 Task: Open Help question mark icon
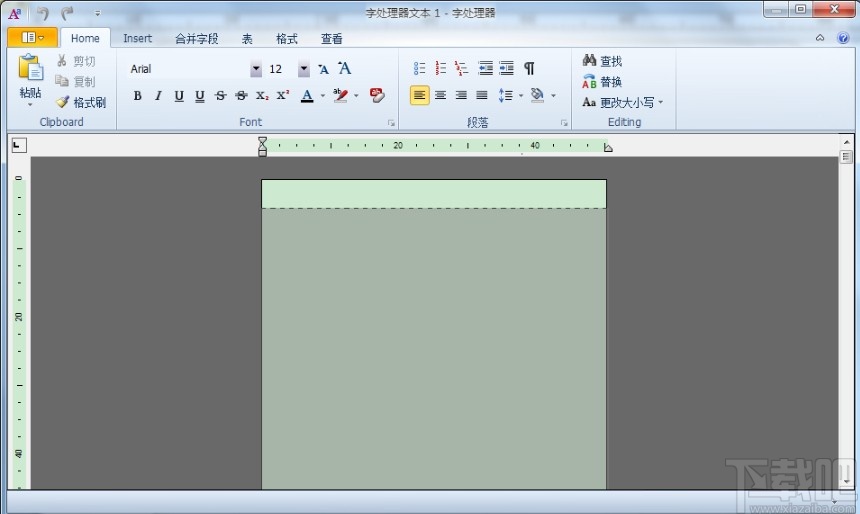tap(843, 38)
